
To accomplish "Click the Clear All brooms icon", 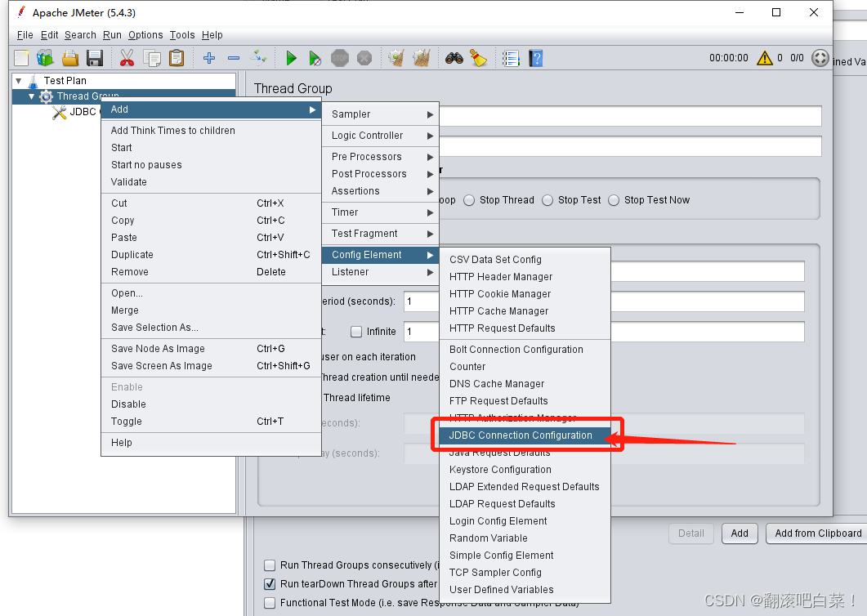I will 422,57.
